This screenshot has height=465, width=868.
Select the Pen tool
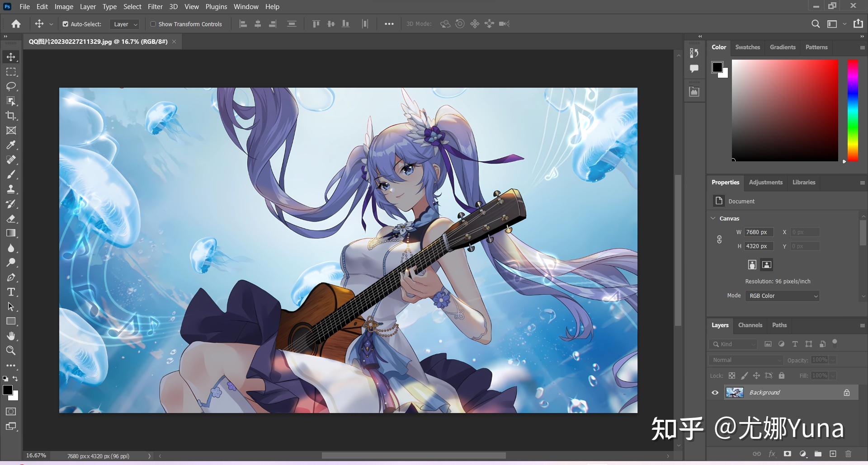click(11, 277)
